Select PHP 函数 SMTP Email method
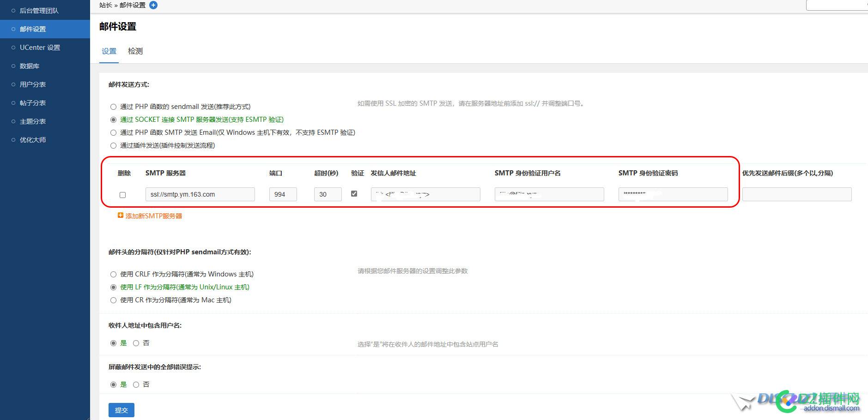Viewport: 868px width, 420px height. pyautogui.click(x=113, y=132)
